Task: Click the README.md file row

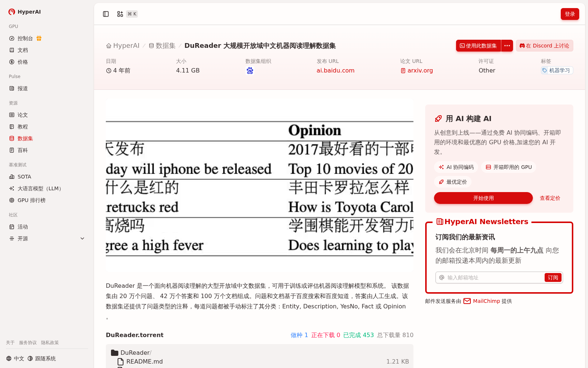Action: pos(259,361)
